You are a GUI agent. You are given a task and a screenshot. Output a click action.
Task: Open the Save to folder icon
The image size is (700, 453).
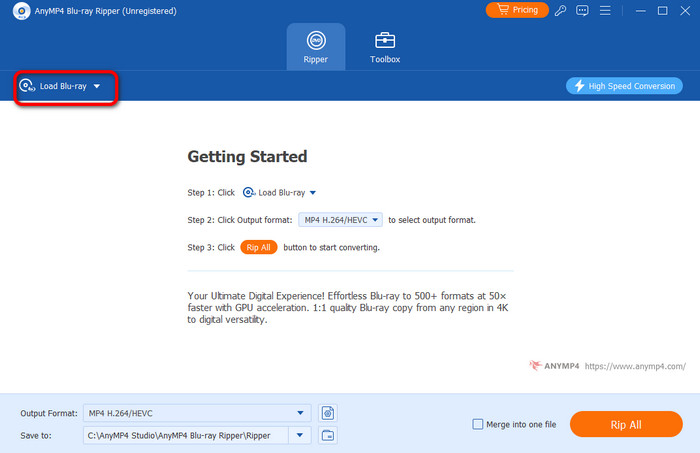point(328,436)
